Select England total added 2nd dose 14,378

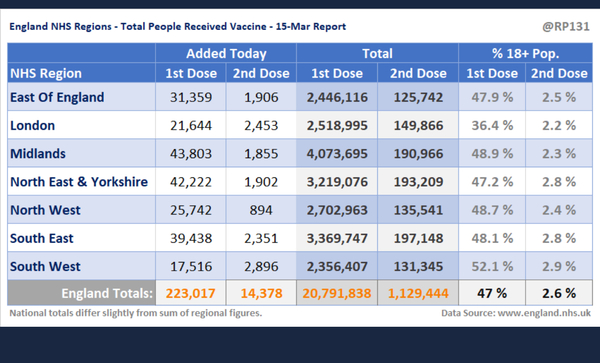click(x=261, y=293)
